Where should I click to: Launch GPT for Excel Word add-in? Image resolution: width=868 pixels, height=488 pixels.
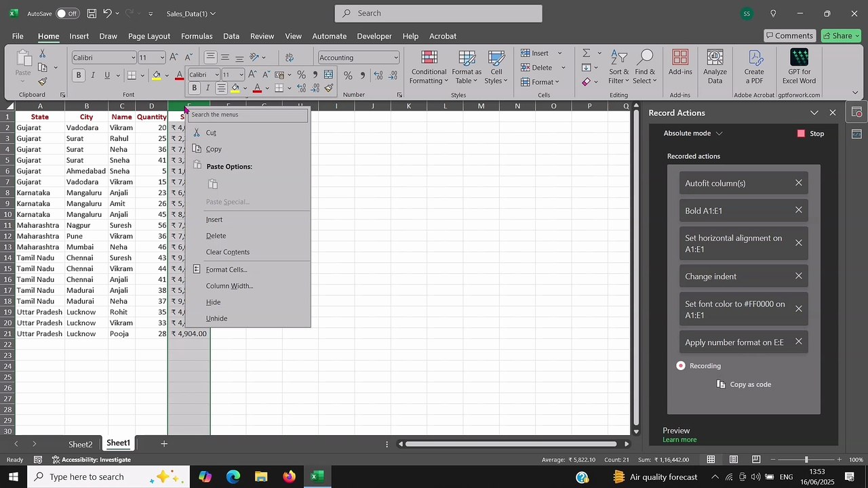tap(799, 66)
